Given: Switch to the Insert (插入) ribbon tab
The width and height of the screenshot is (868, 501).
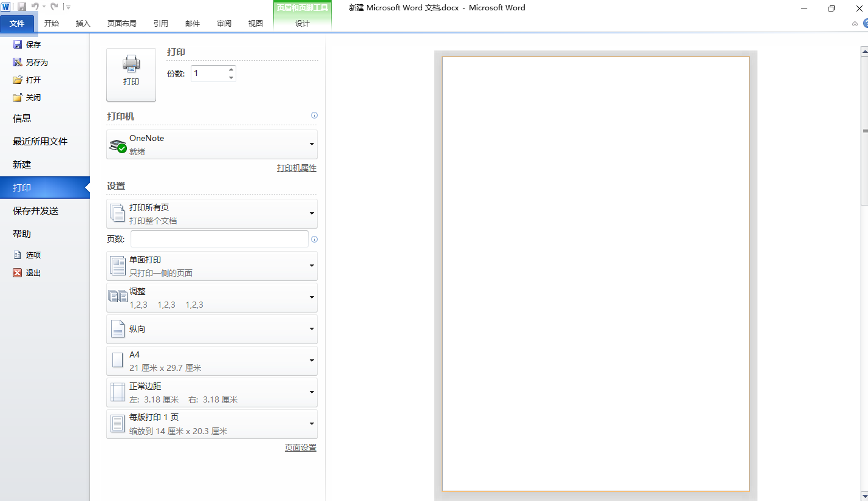Looking at the screenshot, I should [83, 23].
